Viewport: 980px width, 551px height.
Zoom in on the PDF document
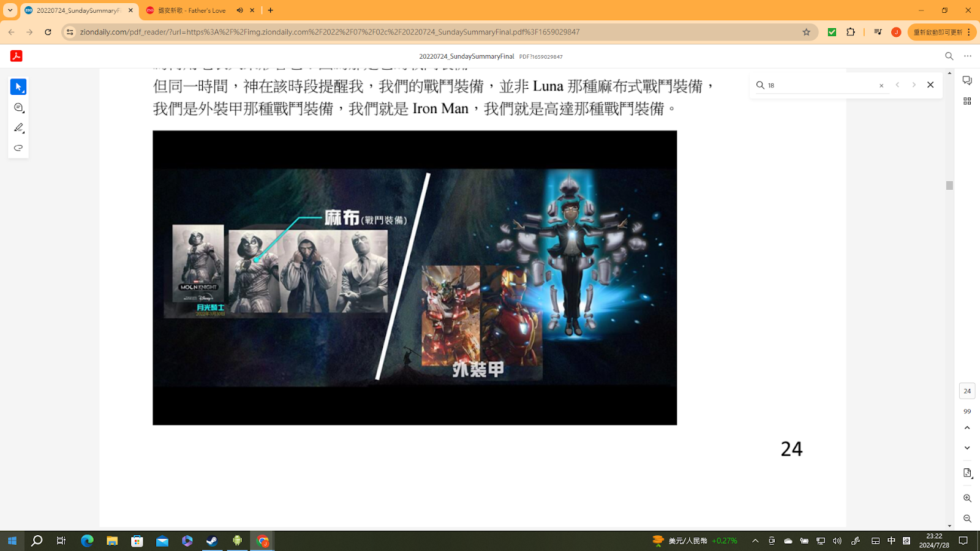pyautogui.click(x=967, y=498)
